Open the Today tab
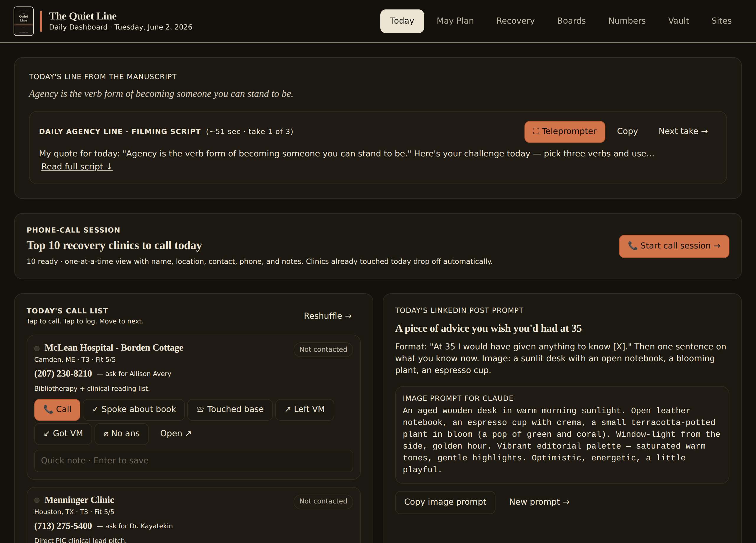Image resolution: width=756 pixels, height=543 pixels. [x=402, y=21]
